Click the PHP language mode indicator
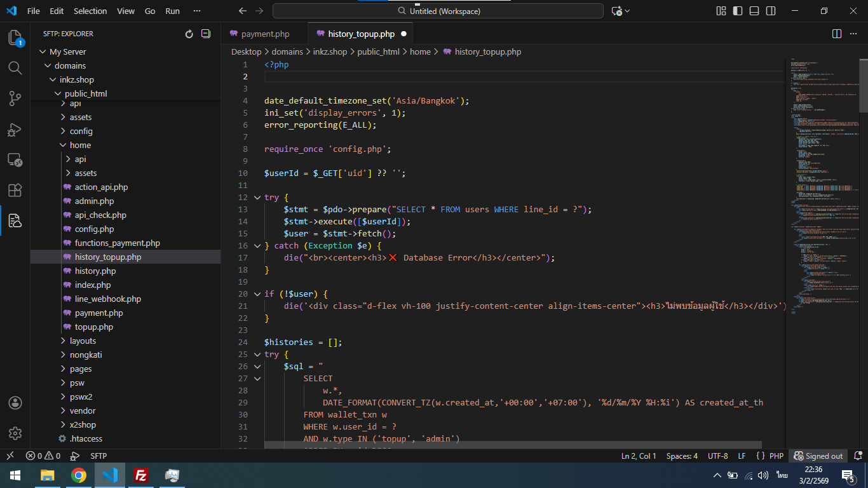 [x=776, y=456]
